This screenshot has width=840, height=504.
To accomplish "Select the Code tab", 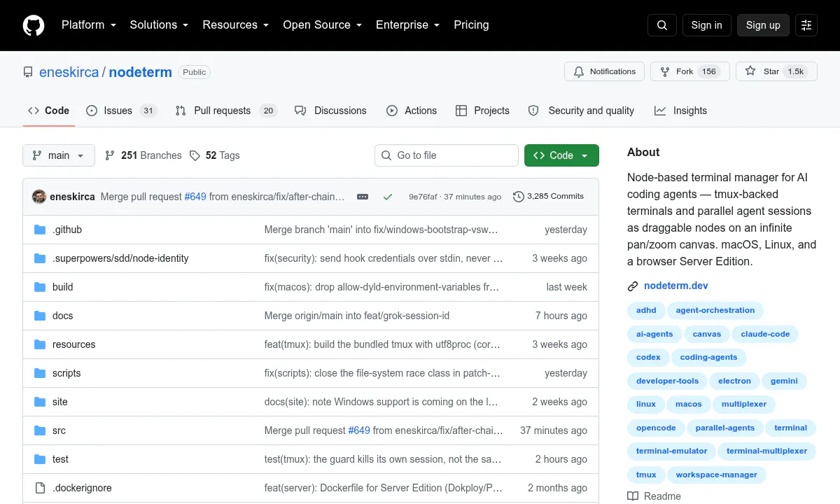I will 49,111.
